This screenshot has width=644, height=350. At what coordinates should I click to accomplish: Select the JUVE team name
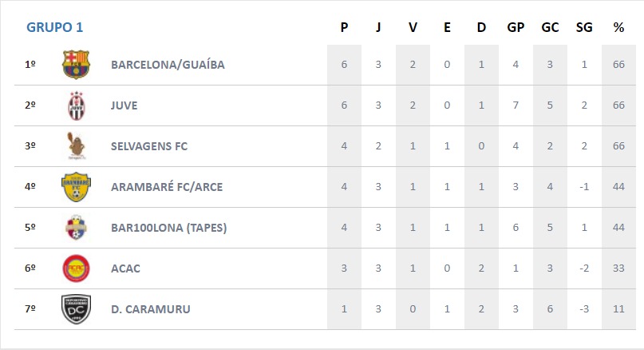point(124,105)
